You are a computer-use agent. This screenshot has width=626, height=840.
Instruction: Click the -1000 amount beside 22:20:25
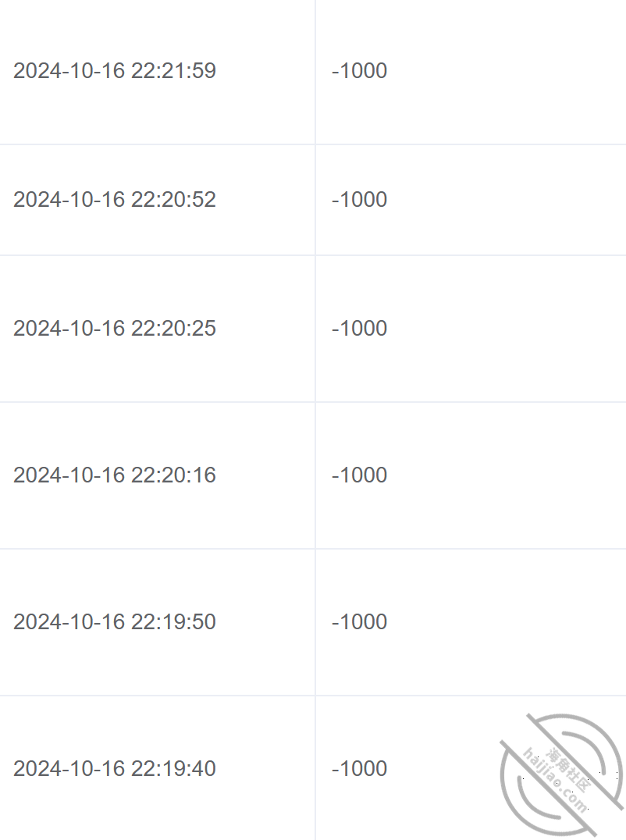coord(359,329)
